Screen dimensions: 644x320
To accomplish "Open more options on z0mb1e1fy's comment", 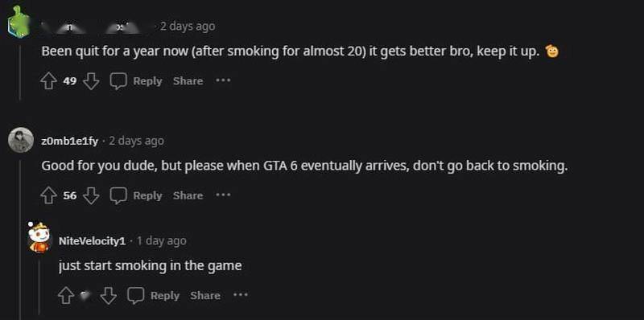I will 224,195.
